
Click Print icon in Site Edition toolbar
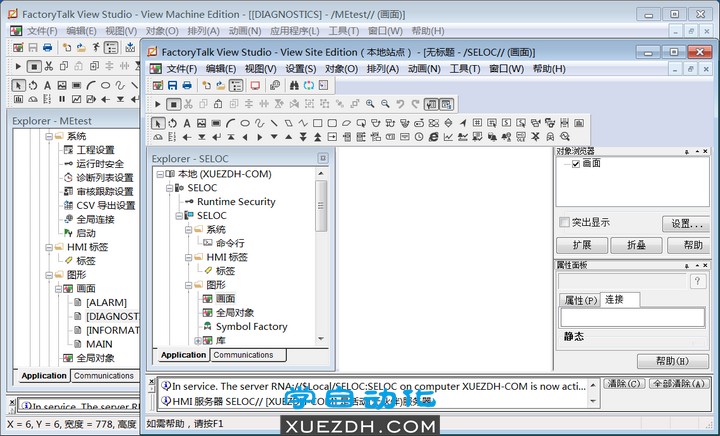187,85
